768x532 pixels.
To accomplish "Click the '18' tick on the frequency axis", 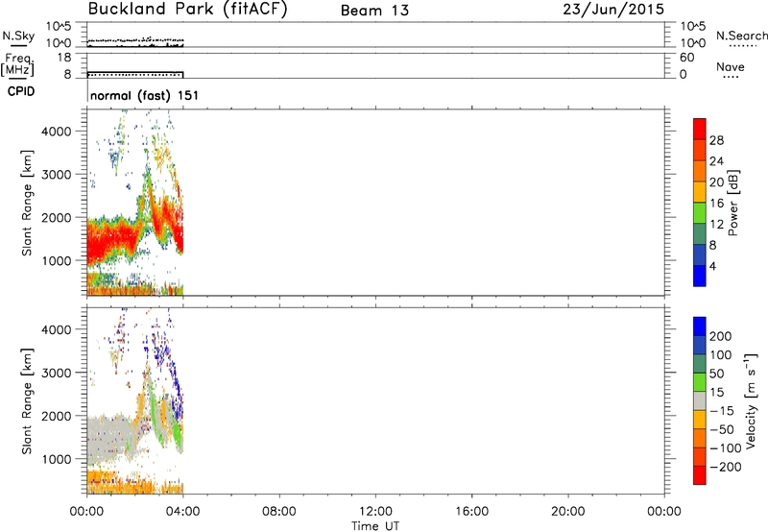I will 64,58.
